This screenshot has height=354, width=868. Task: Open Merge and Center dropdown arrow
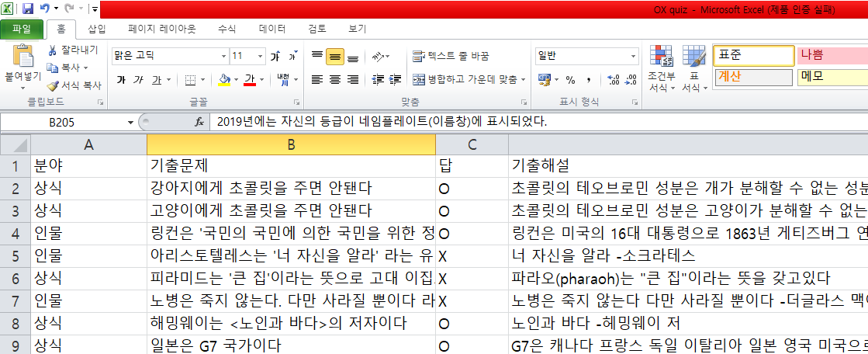523,80
